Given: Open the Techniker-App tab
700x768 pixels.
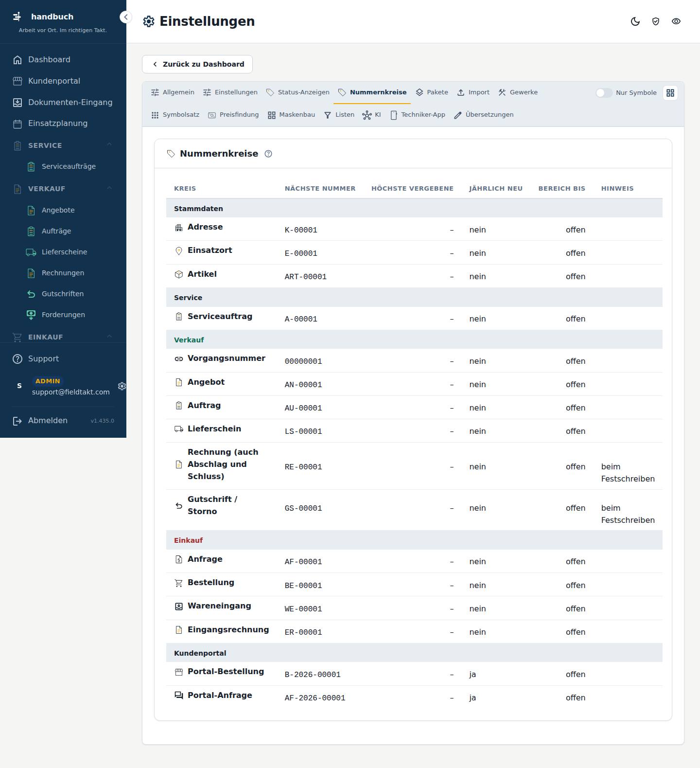Looking at the screenshot, I should pyautogui.click(x=418, y=115).
